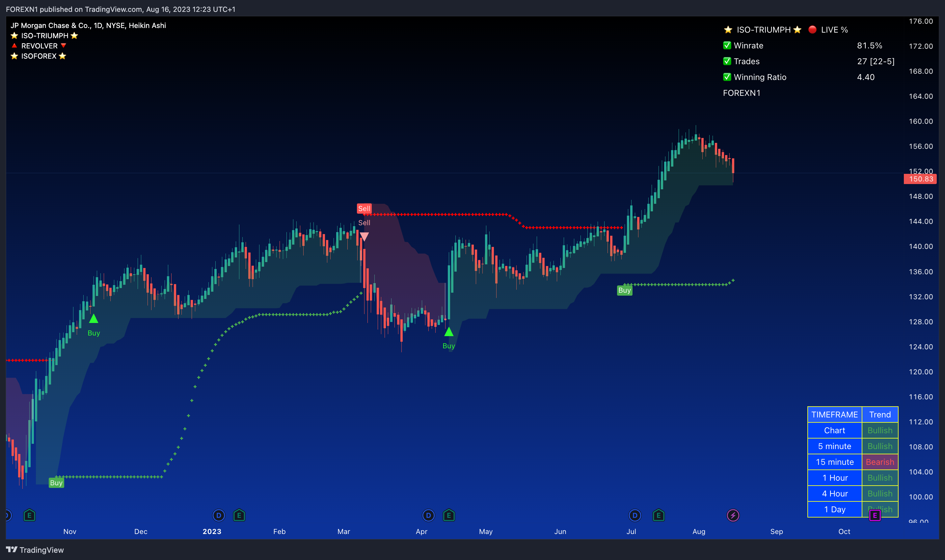
Task: Click the green Buy triangle in mid-April
Action: (449, 332)
